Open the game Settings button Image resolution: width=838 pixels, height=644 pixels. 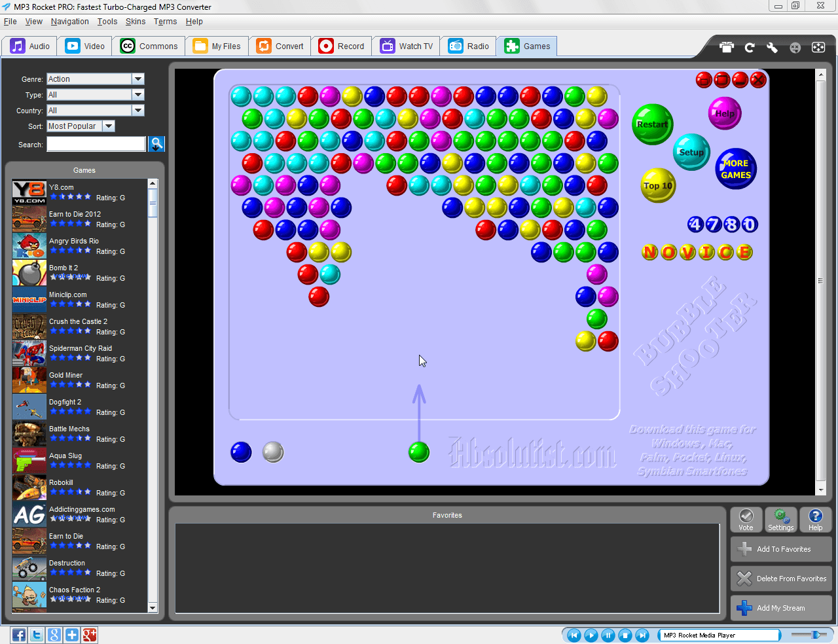coord(781,520)
